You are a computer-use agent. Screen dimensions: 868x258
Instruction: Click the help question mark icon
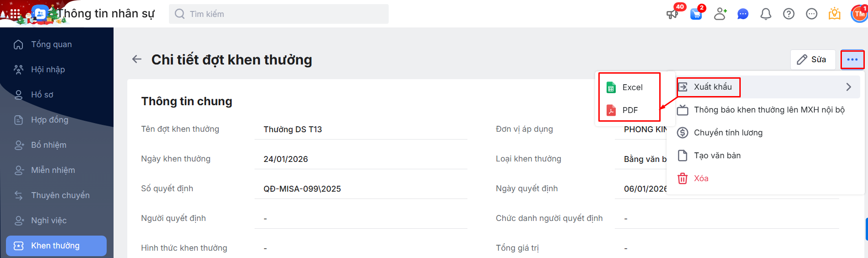pyautogui.click(x=788, y=14)
